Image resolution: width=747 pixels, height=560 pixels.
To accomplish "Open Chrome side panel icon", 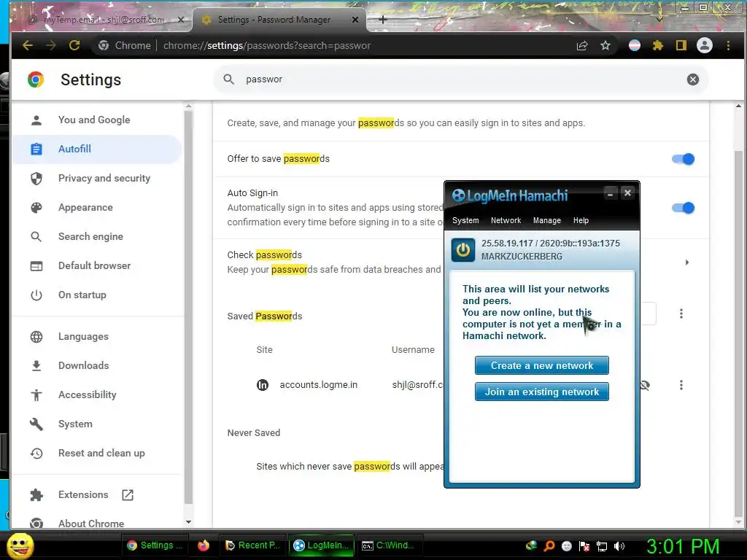I will (x=681, y=46).
